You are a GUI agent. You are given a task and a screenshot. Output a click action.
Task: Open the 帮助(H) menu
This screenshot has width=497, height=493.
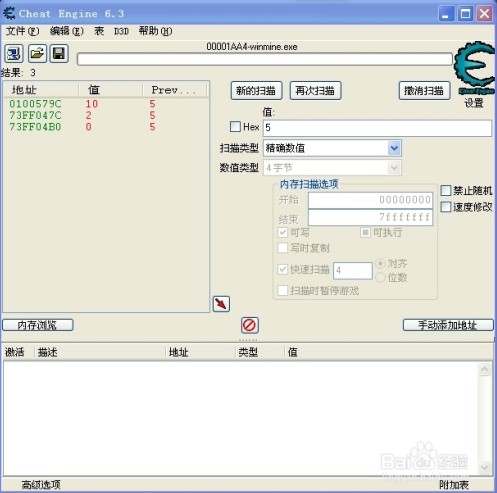(155, 31)
